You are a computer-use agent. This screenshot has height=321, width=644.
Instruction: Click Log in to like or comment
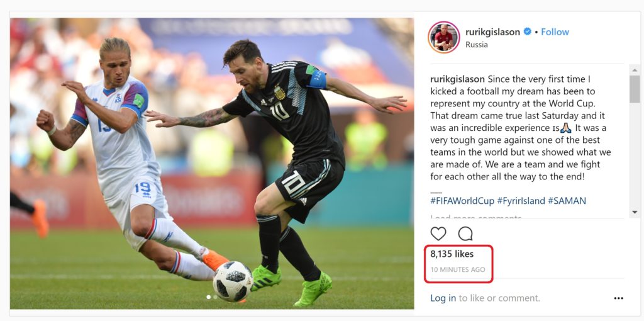[x=443, y=298]
